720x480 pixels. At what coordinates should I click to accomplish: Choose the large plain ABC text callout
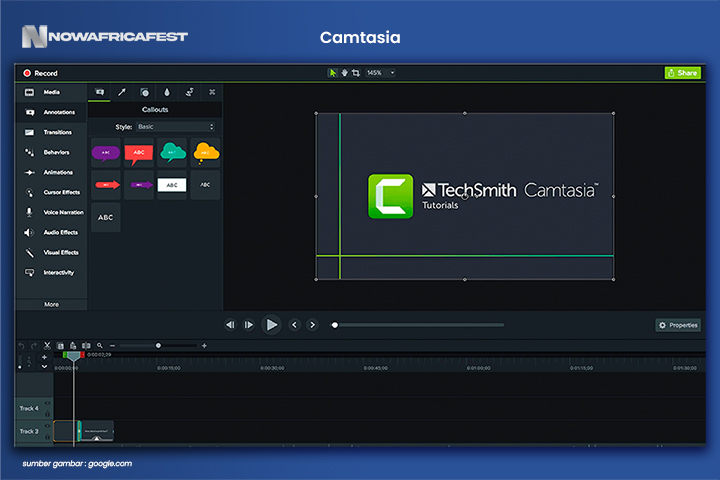[106, 217]
